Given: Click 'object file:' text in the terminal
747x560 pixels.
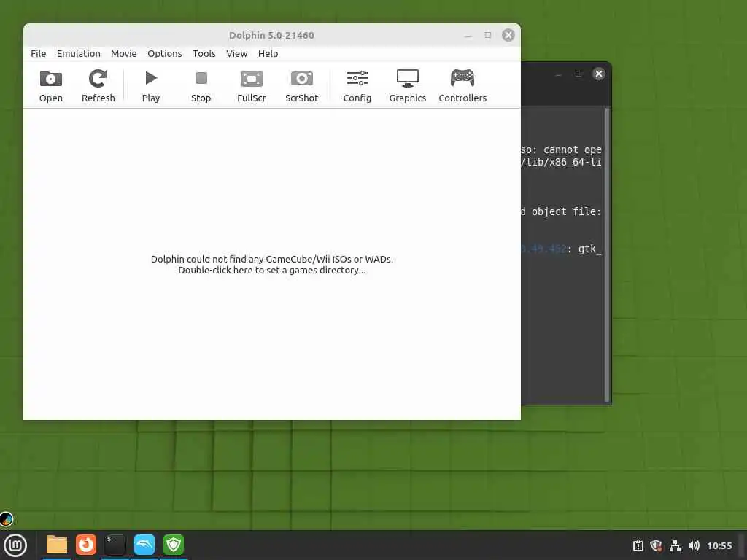Looking at the screenshot, I should [x=566, y=211].
